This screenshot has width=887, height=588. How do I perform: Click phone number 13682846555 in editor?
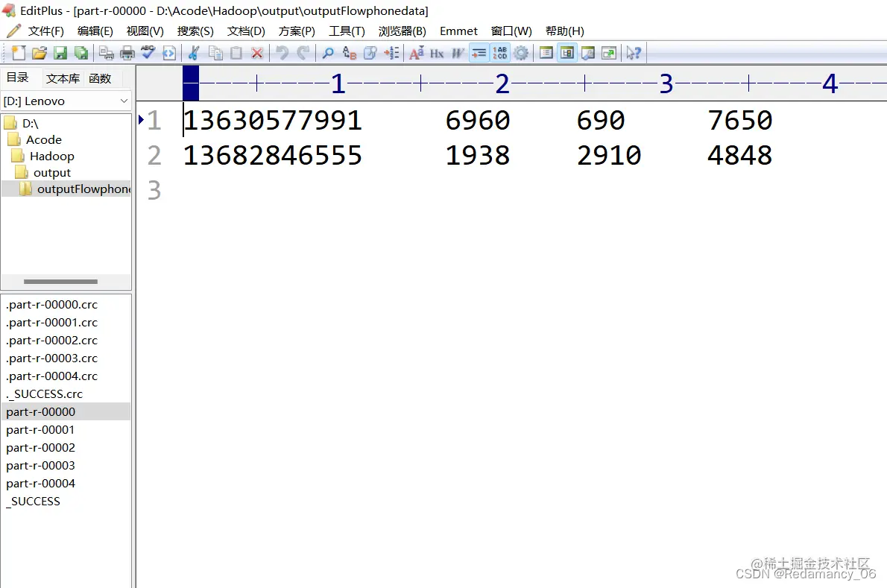point(272,156)
